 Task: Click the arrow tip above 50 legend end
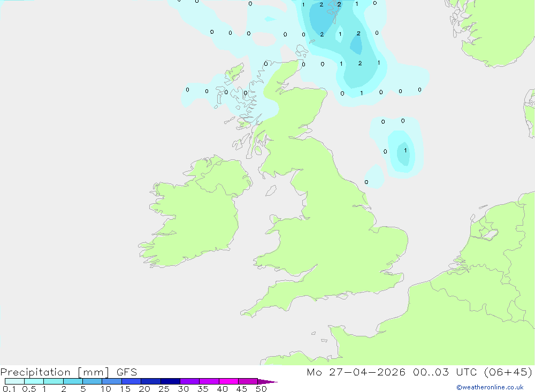(267, 381)
